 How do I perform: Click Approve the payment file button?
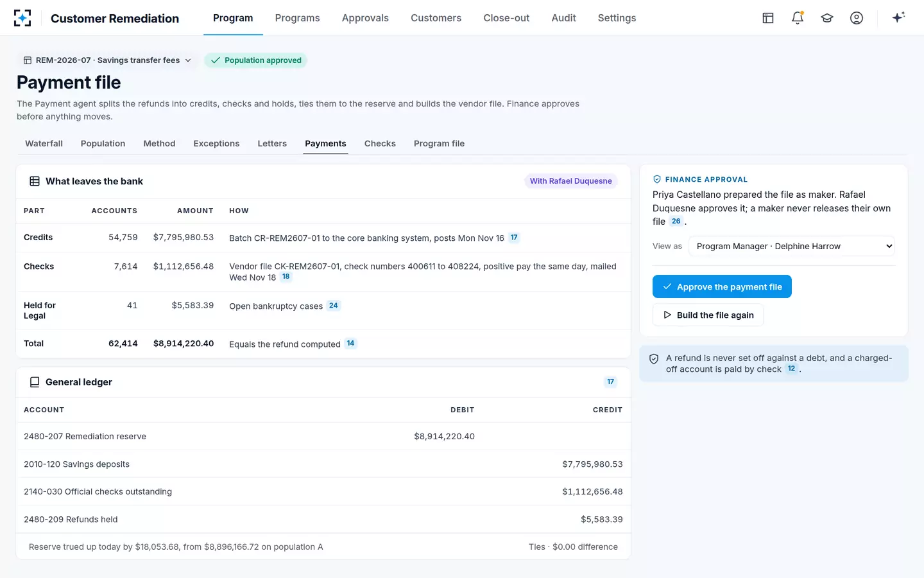point(722,286)
